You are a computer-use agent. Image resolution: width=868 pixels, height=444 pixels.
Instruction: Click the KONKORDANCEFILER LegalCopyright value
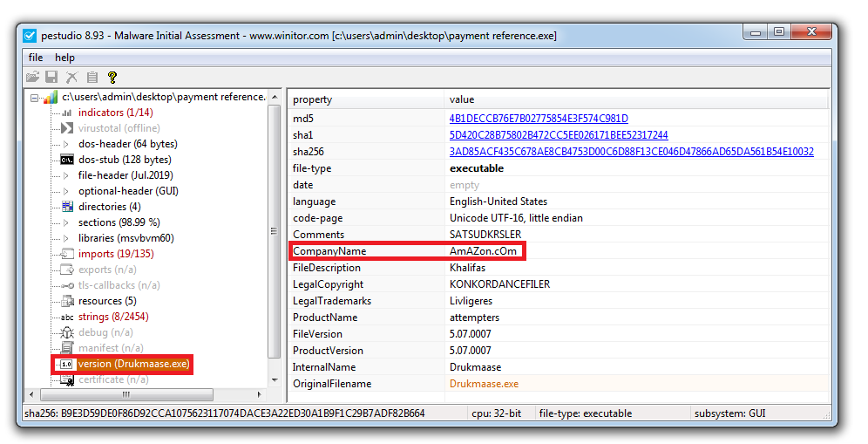point(500,284)
